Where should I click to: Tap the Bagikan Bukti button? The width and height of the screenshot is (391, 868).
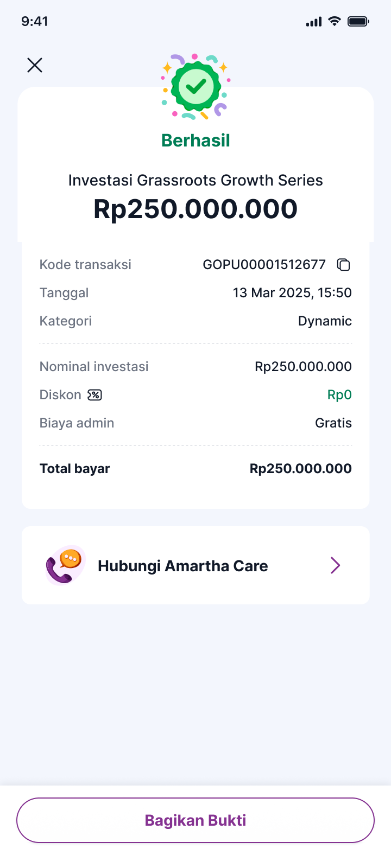(195, 820)
